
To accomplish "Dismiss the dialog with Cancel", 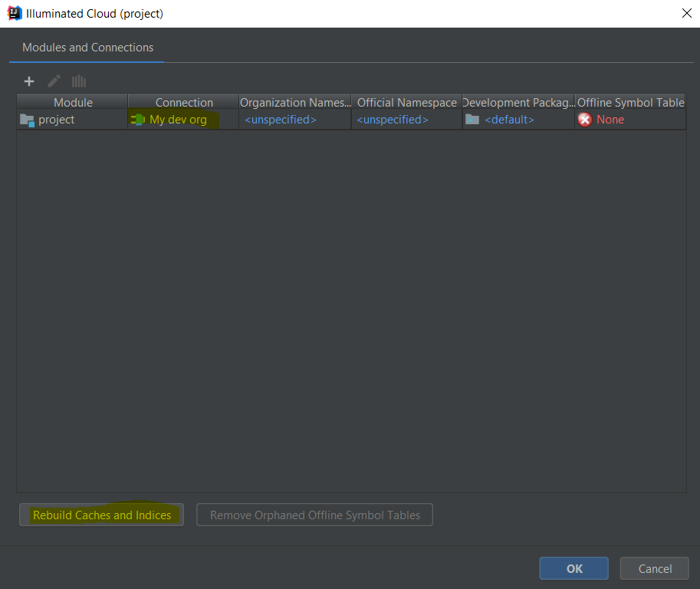I will tap(655, 568).
